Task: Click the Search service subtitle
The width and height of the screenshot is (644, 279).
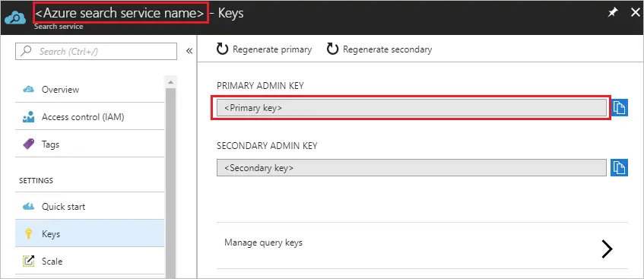Action: (59, 27)
